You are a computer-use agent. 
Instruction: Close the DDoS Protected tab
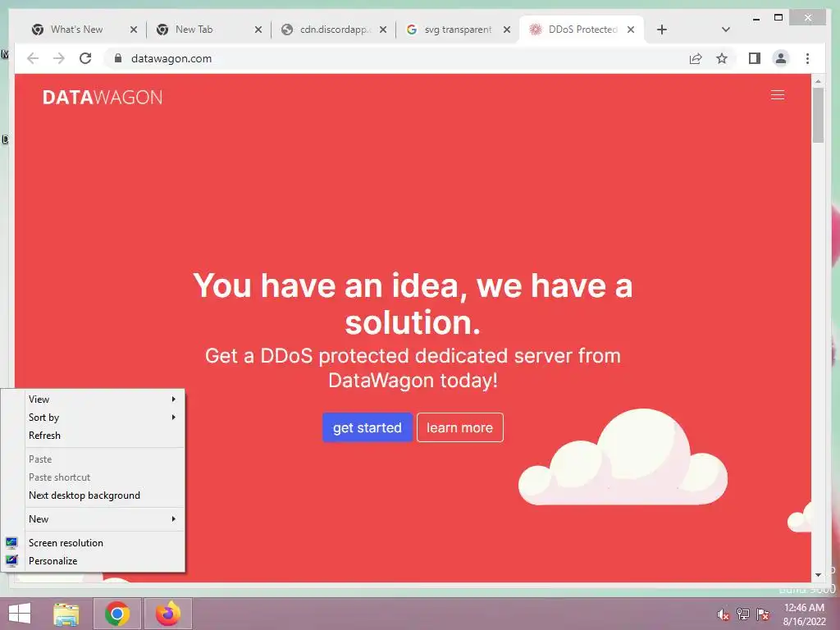631,30
